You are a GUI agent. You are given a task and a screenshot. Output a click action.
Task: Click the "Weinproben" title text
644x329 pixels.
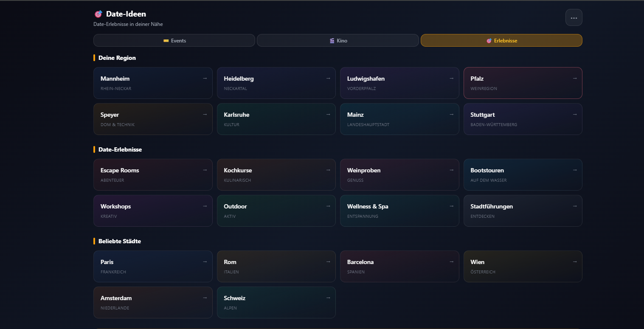(x=364, y=170)
